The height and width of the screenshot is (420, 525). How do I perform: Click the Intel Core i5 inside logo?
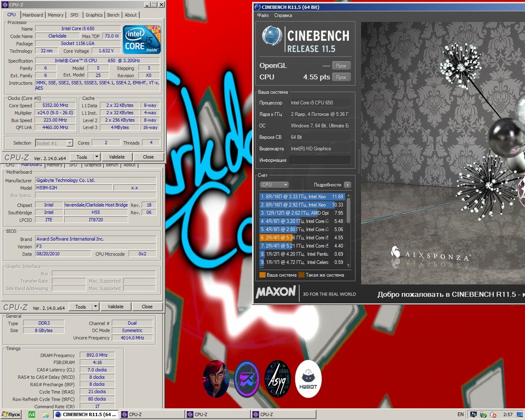pos(142,40)
